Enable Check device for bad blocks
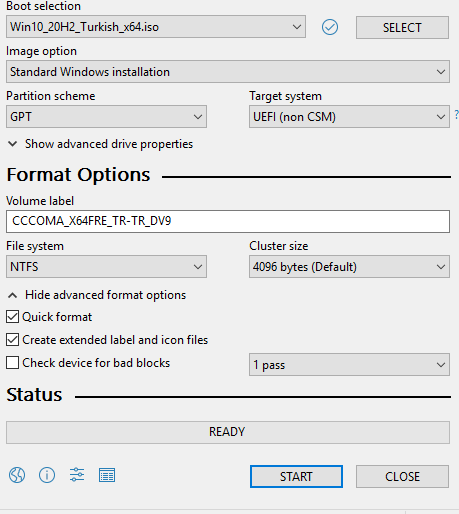 pos(12,363)
